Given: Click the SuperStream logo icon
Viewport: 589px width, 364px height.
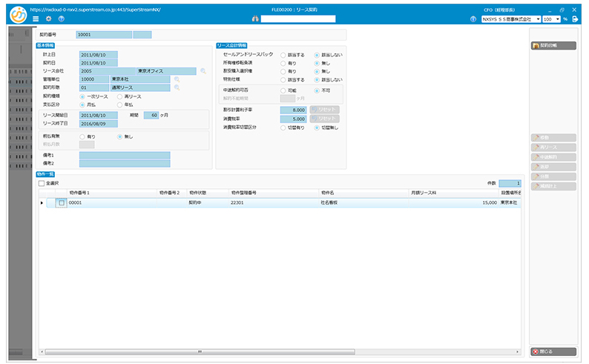Looking at the screenshot, I should (x=18, y=15).
